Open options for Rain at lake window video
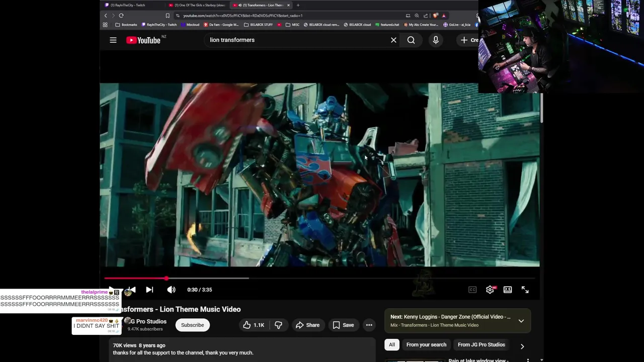The height and width of the screenshot is (362, 644). 528,360
